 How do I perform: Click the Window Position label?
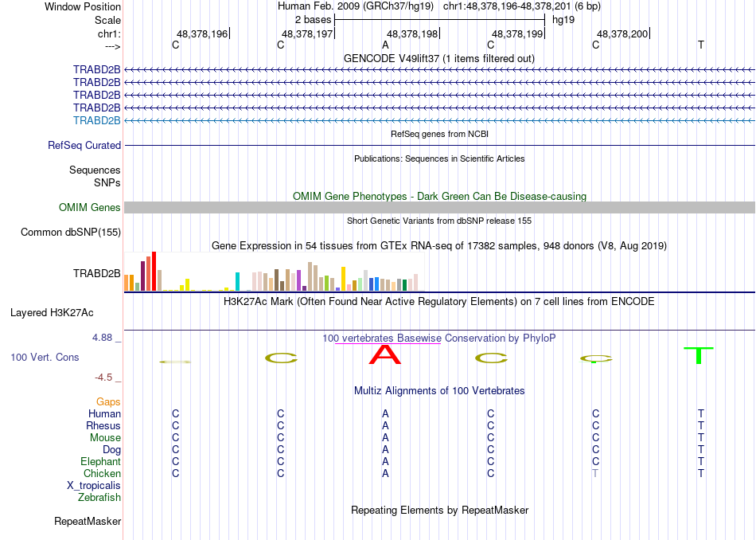[83, 6]
